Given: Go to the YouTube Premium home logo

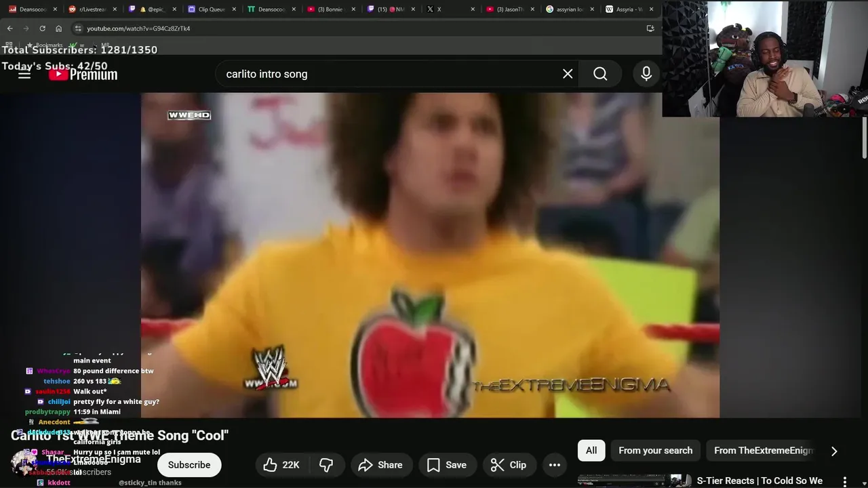Looking at the screenshot, I should (x=83, y=75).
